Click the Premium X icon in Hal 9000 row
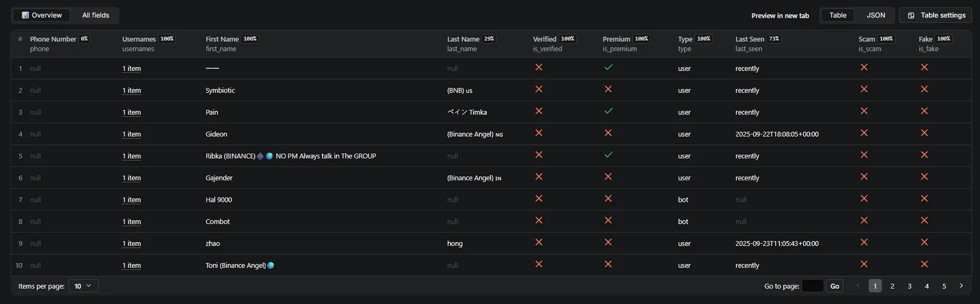Screen dimensions: 980x304 tap(609, 199)
